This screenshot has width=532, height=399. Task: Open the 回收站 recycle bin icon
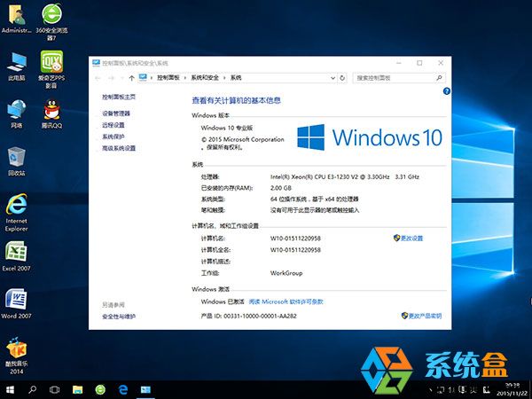coord(16,158)
